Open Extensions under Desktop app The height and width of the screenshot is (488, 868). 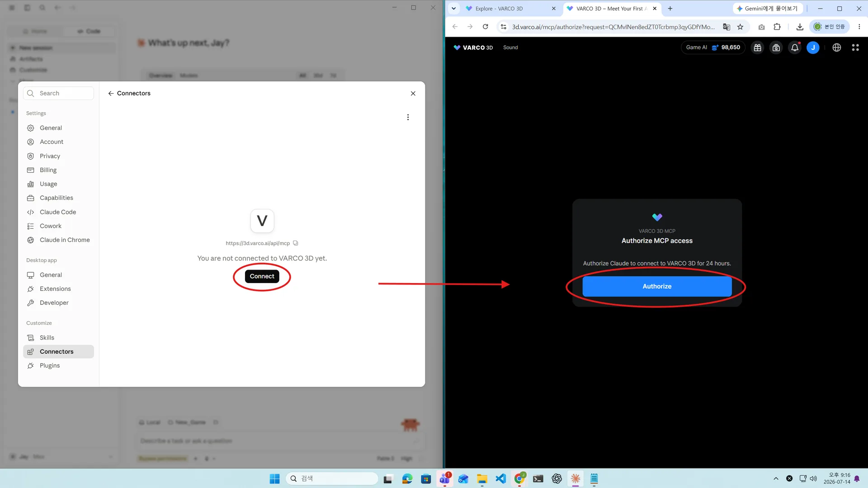click(58, 289)
